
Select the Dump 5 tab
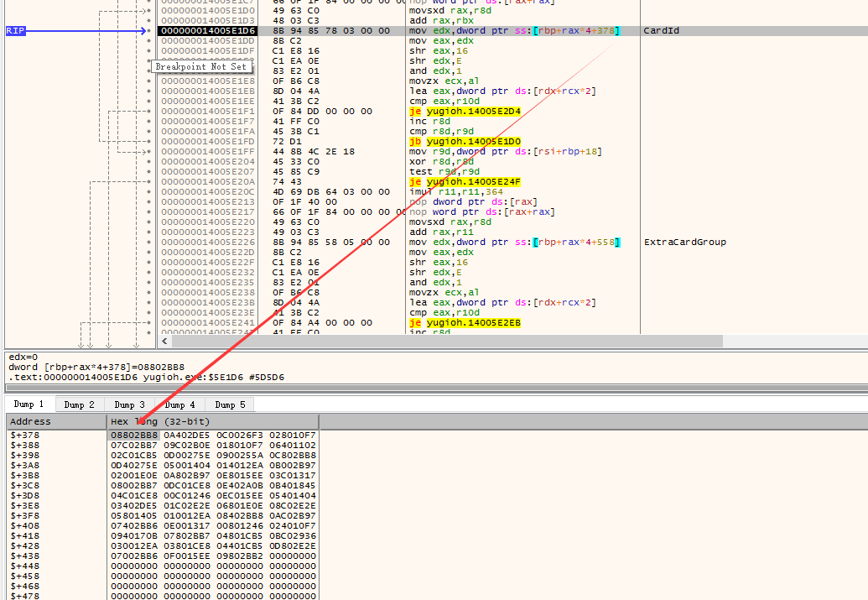[x=231, y=404]
